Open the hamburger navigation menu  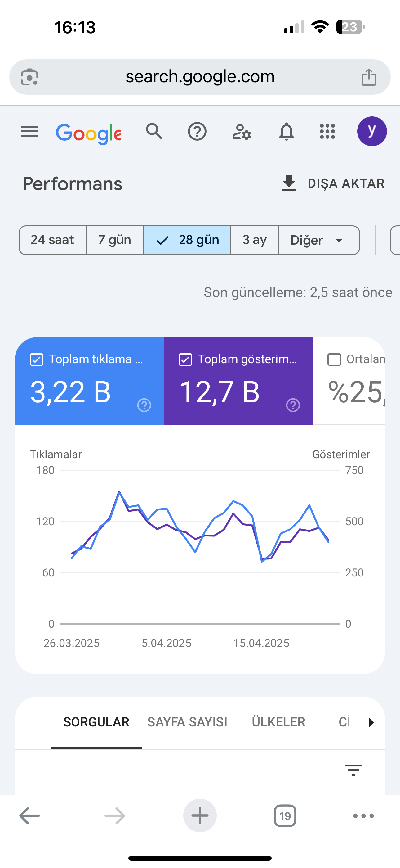(x=30, y=131)
